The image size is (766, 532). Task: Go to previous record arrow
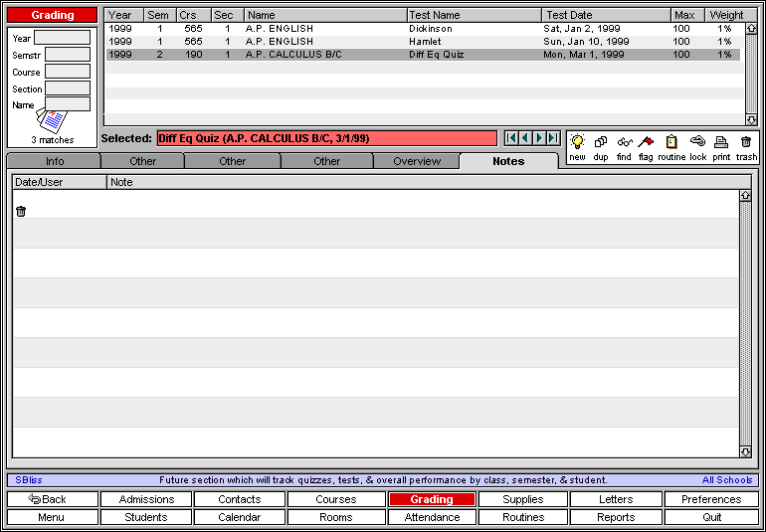click(525, 138)
